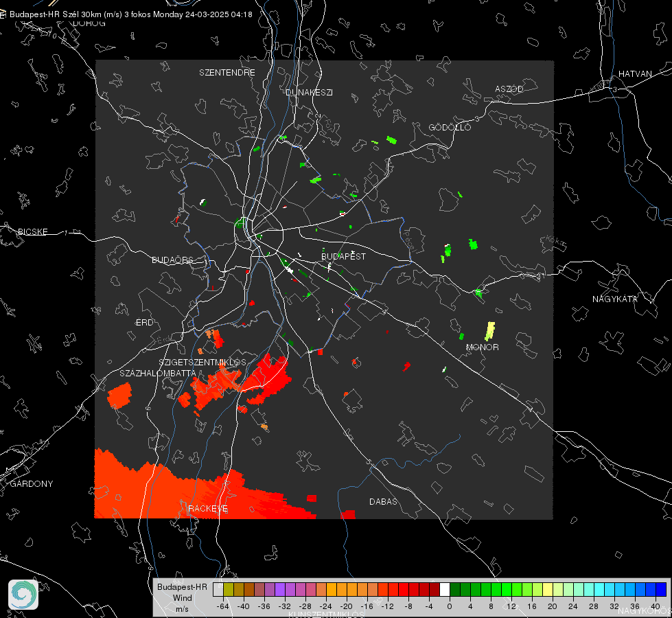672x618 pixels.
Task: Click the BUDAÖRS label
Action: tap(172, 260)
